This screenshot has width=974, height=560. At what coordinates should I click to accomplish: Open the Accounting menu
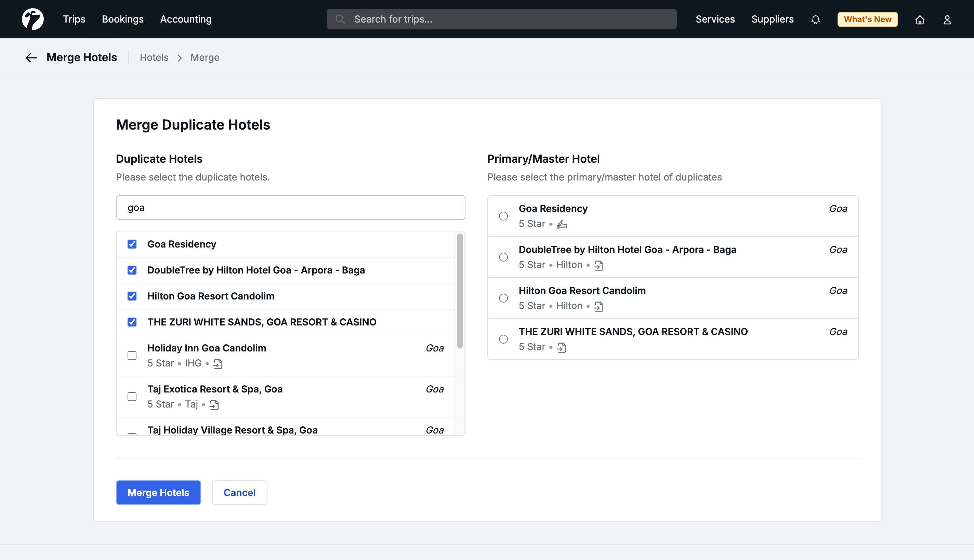(x=186, y=19)
